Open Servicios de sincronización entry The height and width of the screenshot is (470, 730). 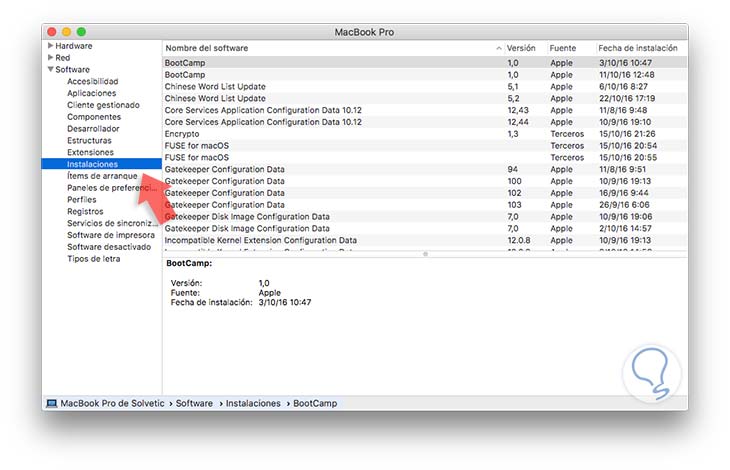(112, 223)
